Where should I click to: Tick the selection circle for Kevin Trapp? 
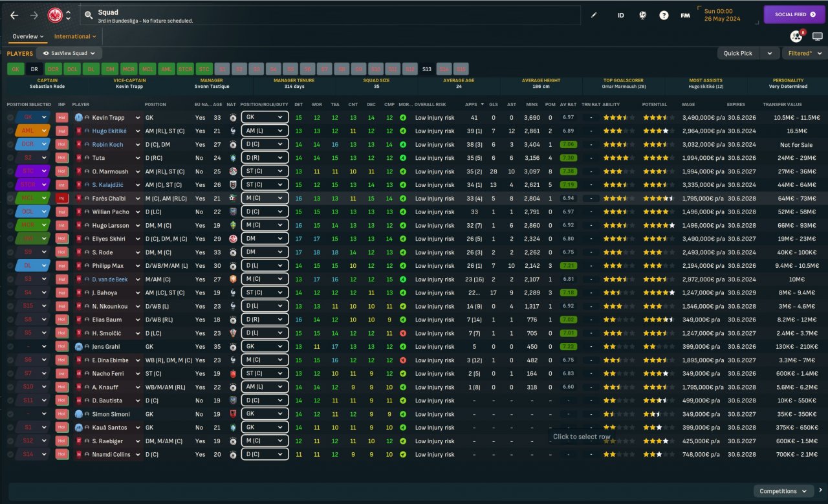[10, 117]
